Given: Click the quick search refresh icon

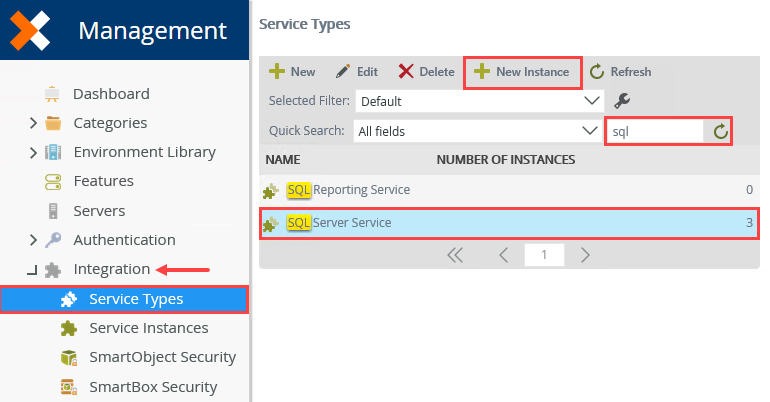Looking at the screenshot, I should [720, 131].
